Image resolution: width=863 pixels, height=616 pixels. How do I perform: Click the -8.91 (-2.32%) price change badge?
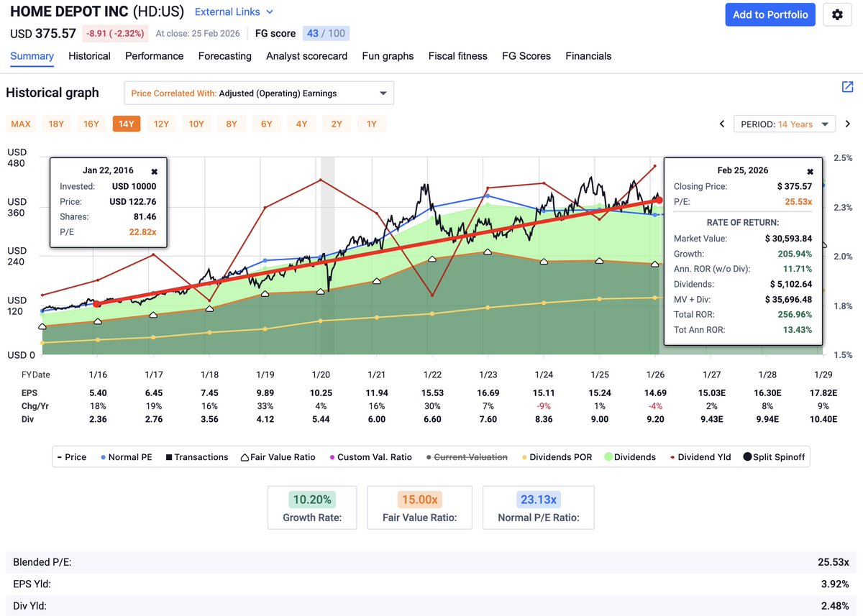pyautogui.click(x=116, y=33)
